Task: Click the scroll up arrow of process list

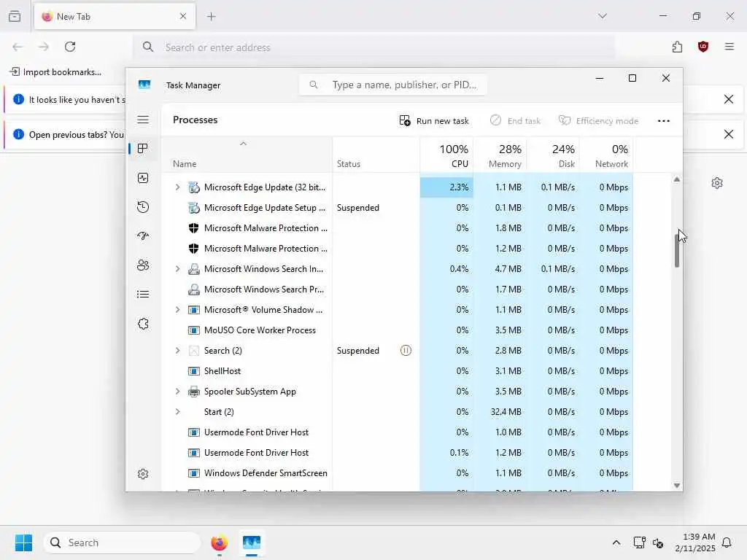Action: [676, 179]
